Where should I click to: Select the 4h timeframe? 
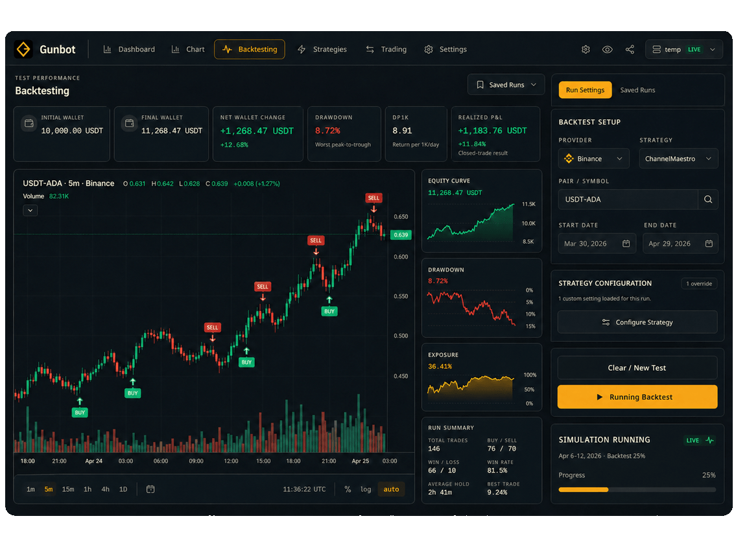tap(105, 489)
